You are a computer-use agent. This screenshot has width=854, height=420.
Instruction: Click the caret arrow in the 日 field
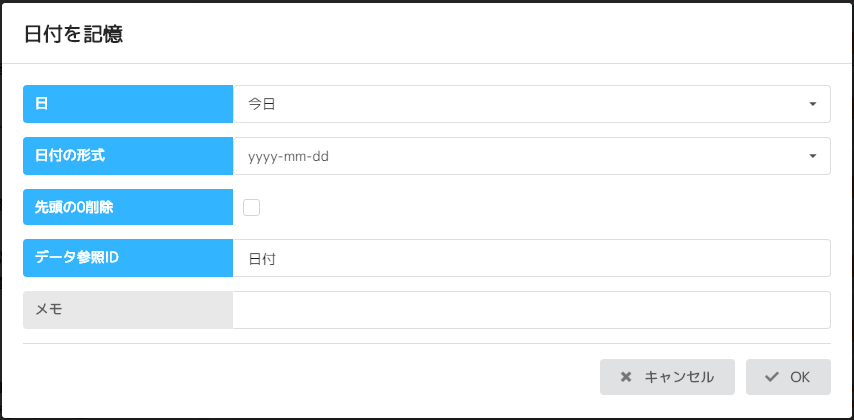point(812,104)
